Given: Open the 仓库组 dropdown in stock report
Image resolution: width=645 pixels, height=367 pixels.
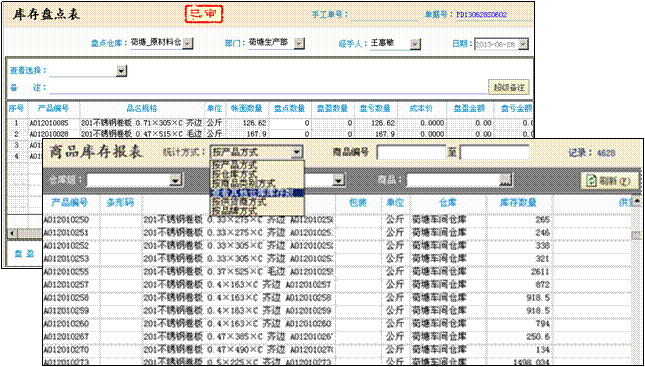Looking at the screenshot, I should point(176,179).
